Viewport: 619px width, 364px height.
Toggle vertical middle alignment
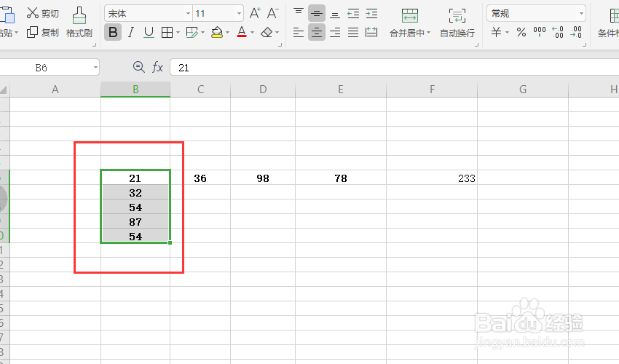coord(317,13)
